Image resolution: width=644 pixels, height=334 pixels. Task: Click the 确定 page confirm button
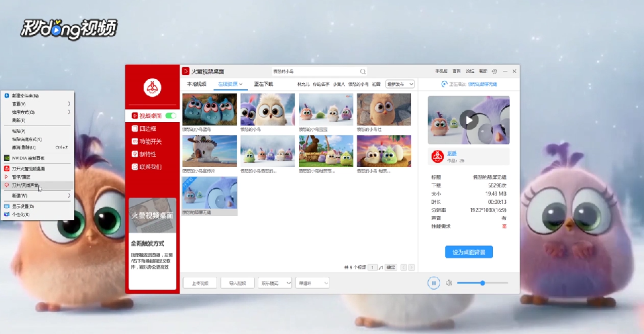pyautogui.click(x=391, y=267)
